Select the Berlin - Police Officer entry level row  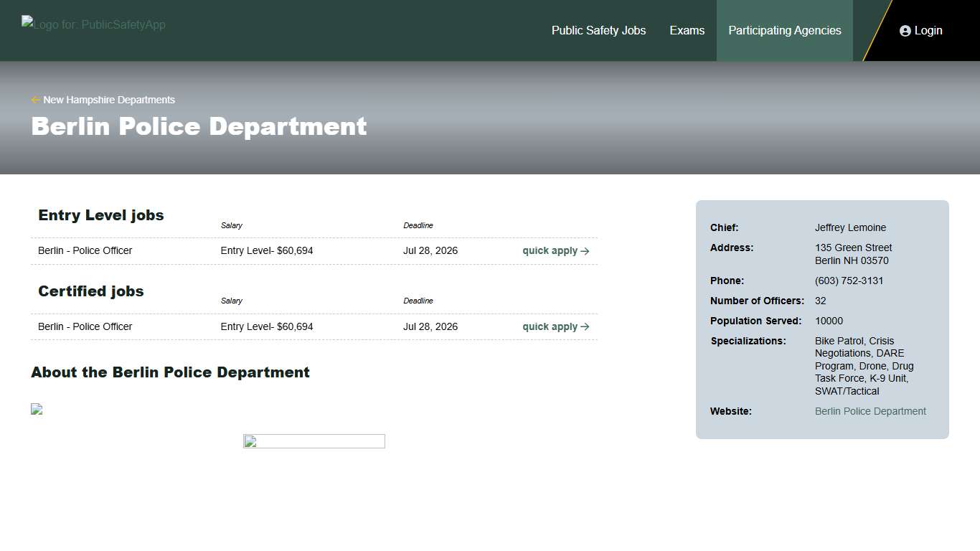click(x=85, y=251)
